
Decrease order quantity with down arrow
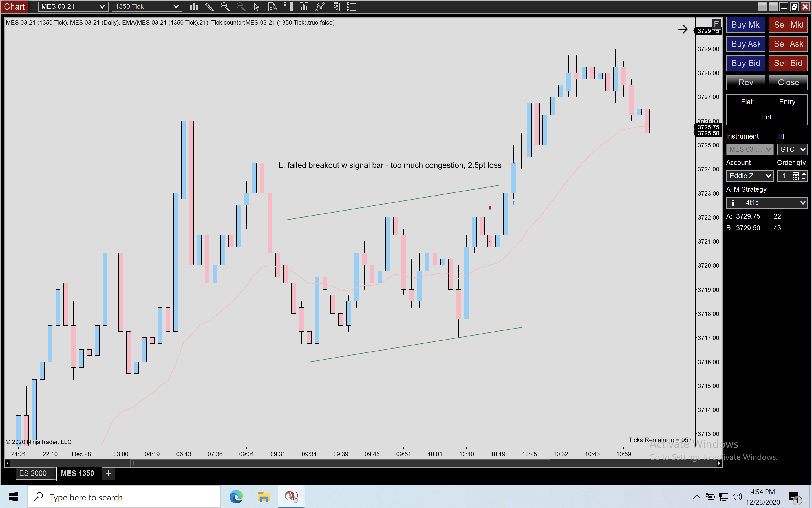[804, 178]
